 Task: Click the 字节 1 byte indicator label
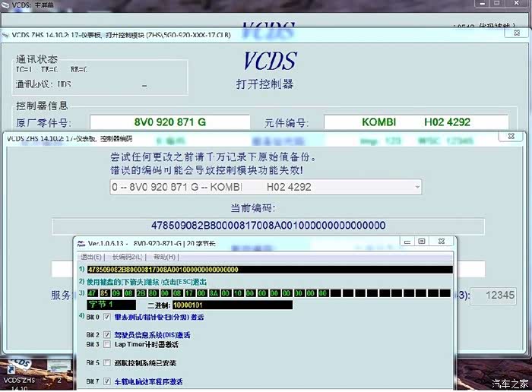(x=111, y=305)
